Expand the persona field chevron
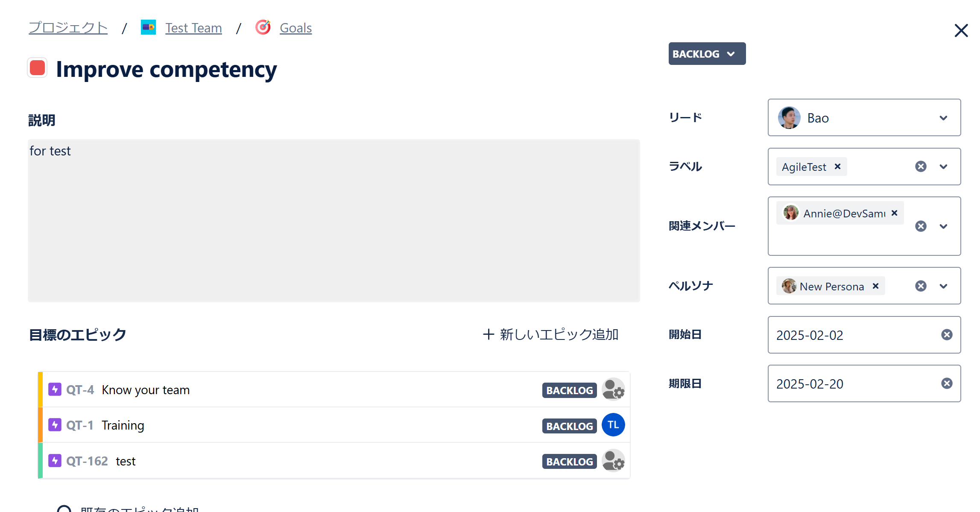 [943, 286]
